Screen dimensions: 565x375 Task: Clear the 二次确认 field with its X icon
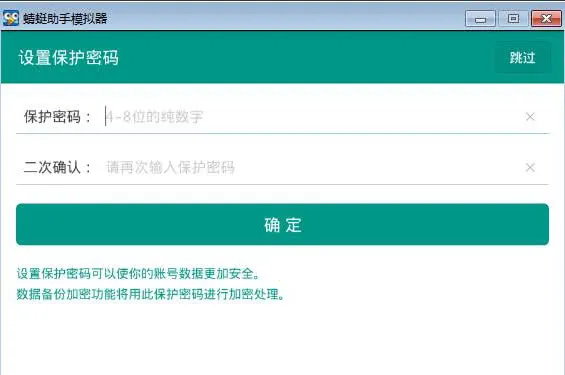(x=530, y=168)
